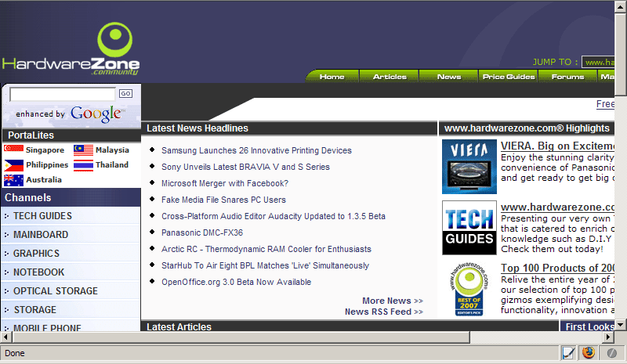This screenshot has width=627, height=364.
Task: Open Fake Media File Snares PC Users
Action: [x=223, y=200]
